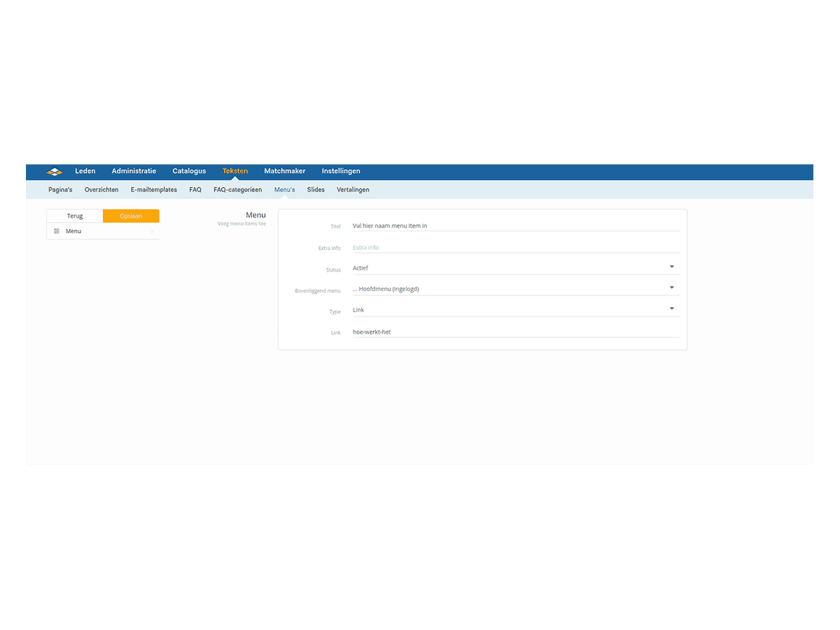Switch to the Pagina's tab
840x630 pixels.
pos(60,190)
